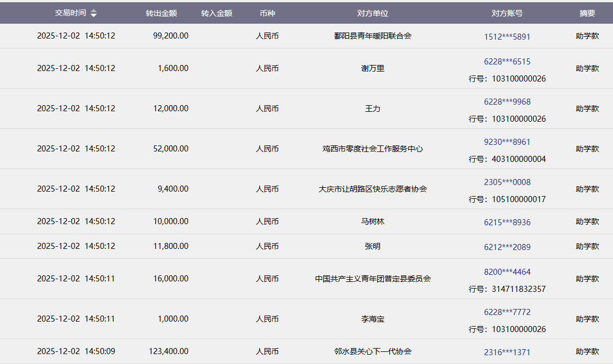Open account link 8200***4464
Image resolution: width=613 pixels, height=364 pixels.
point(507,272)
